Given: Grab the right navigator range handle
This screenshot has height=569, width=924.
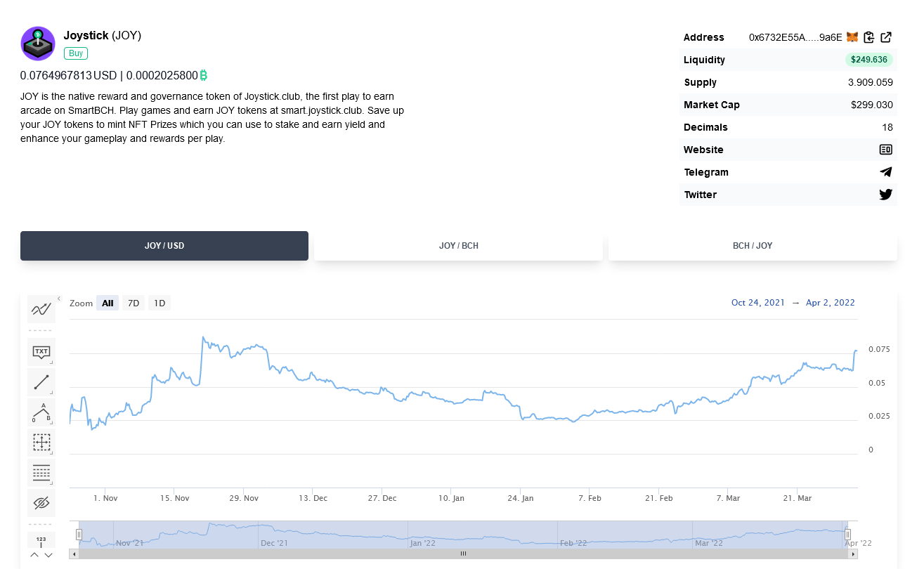Looking at the screenshot, I should (x=848, y=535).
